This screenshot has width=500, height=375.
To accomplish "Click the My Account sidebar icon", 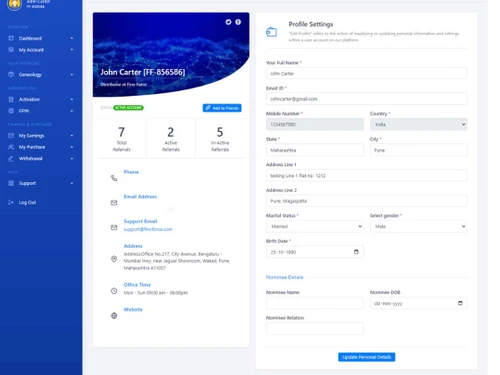I will 11,49.
